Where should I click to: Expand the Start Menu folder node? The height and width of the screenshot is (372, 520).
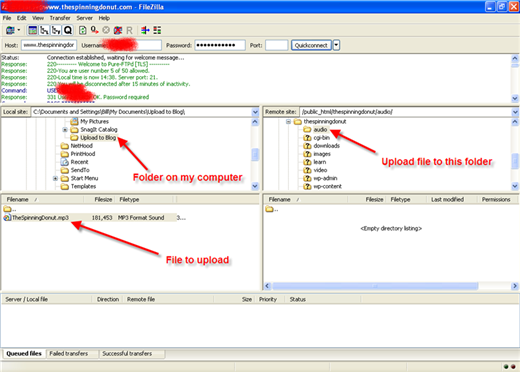[55, 178]
